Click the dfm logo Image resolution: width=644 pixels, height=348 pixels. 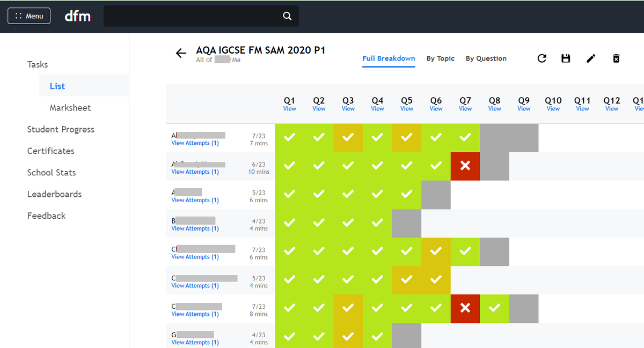coord(77,16)
